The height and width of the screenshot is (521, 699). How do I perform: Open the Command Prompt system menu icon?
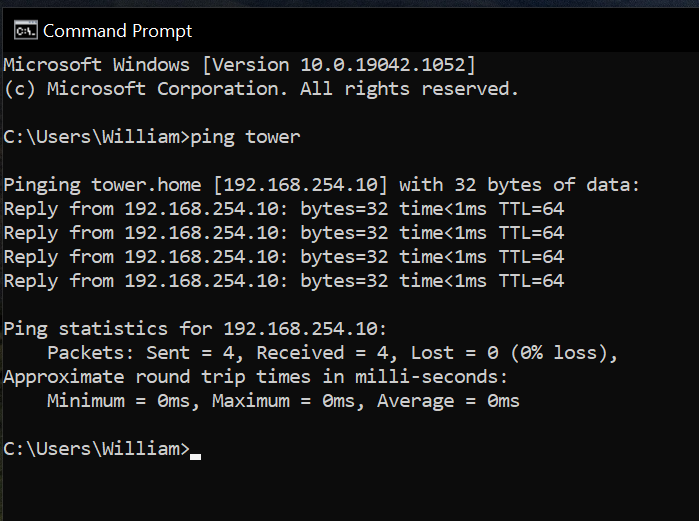(25, 31)
